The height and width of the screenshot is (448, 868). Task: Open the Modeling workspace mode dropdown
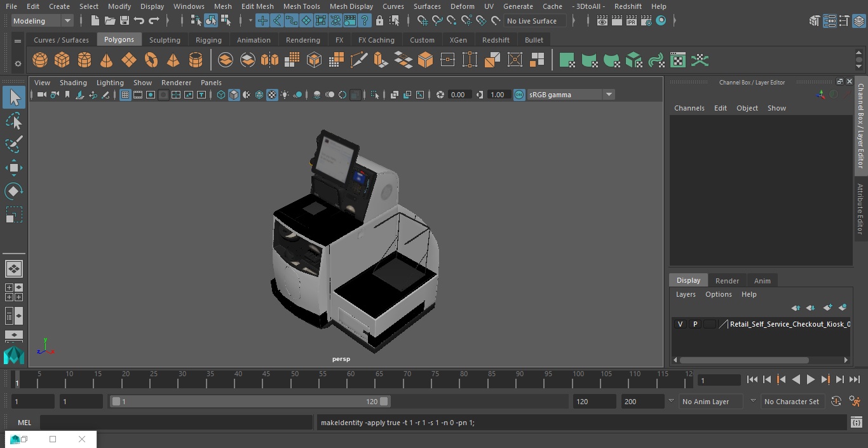43,21
